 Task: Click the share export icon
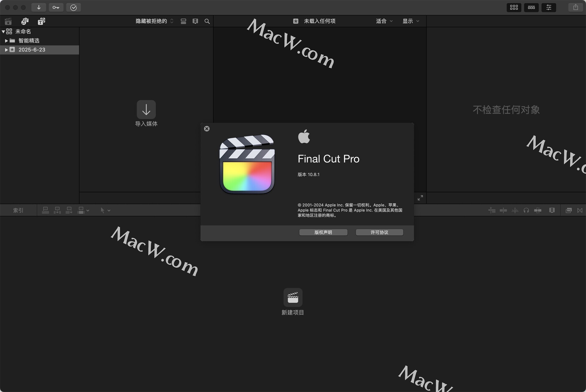click(x=575, y=7)
